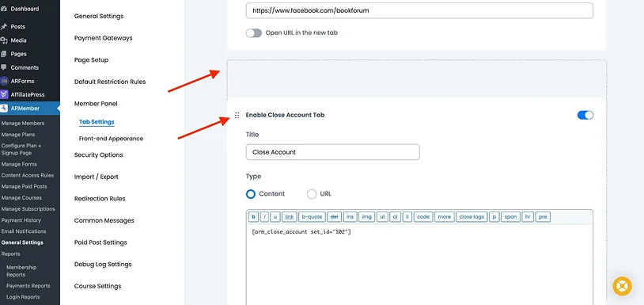Open Membership Reports
This screenshot has height=305, width=644.
(21, 271)
